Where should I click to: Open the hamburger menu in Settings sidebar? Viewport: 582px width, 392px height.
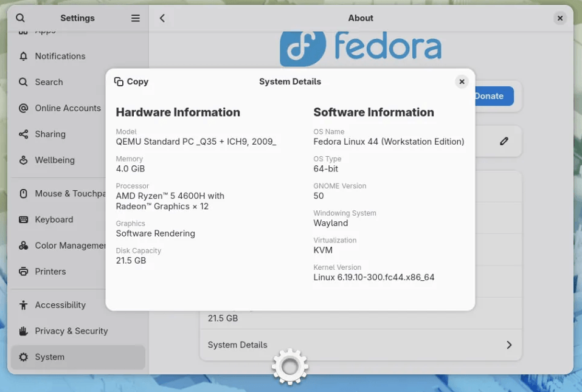click(x=135, y=18)
